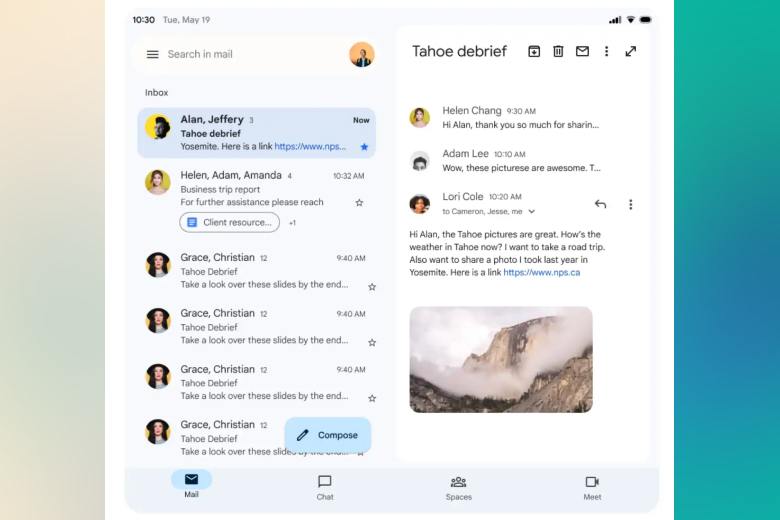Mark the Tahoe debrief conversation as unread

[582, 51]
